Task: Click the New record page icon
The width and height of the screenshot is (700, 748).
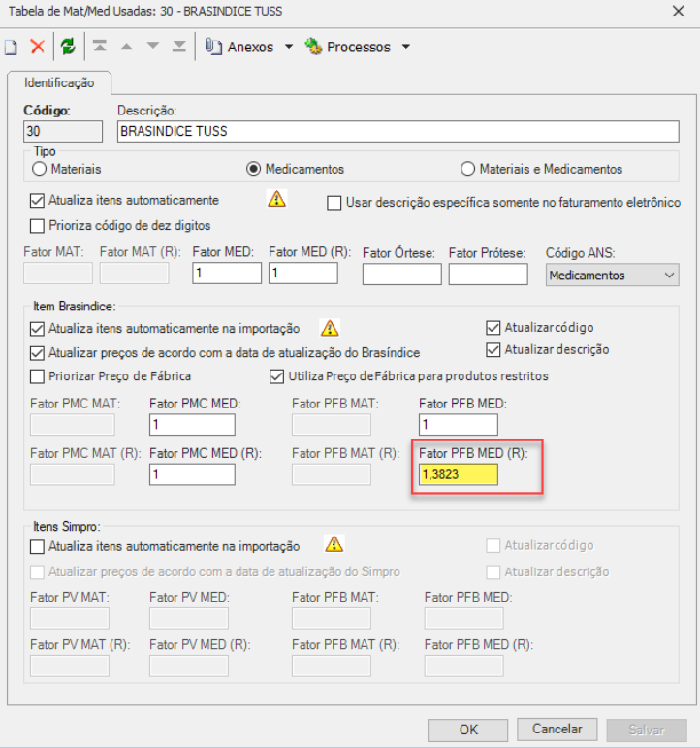Action: [11, 48]
